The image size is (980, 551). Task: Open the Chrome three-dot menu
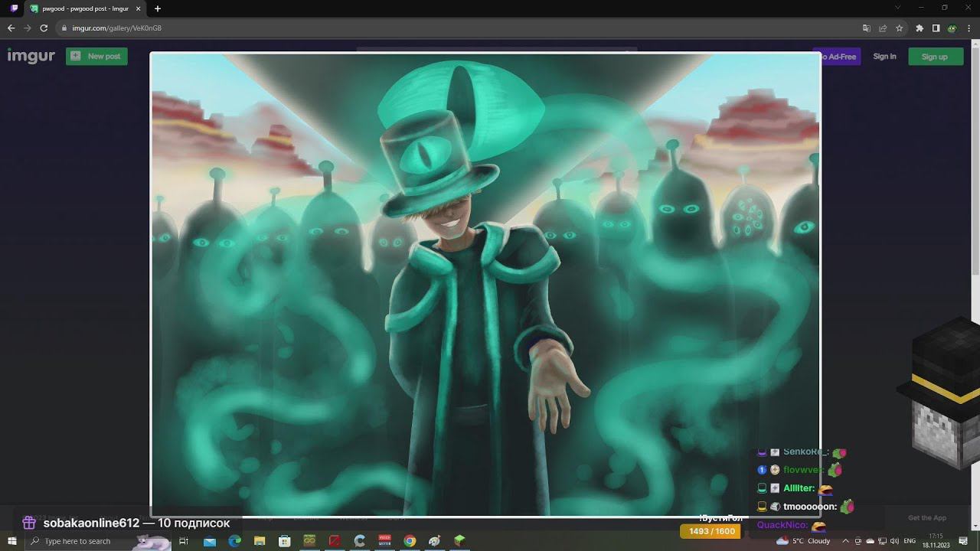click(x=968, y=28)
